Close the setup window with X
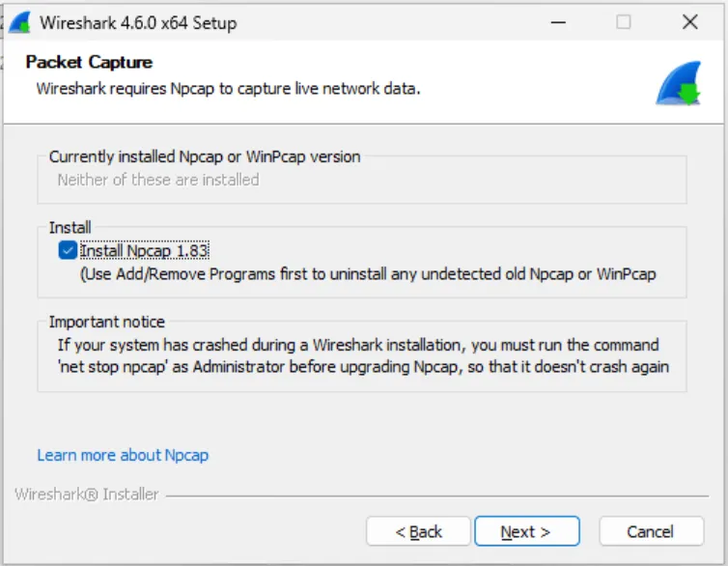This screenshot has height=566, width=728. point(689,22)
